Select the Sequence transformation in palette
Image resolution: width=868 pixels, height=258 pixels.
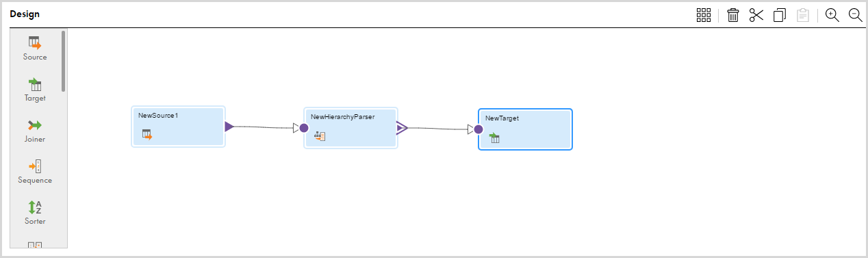click(35, 172)
